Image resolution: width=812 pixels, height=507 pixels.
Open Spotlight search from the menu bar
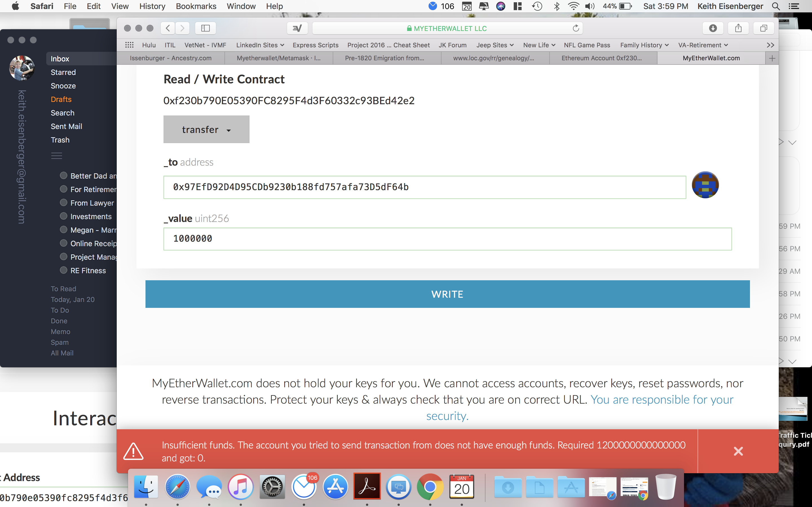pos(776,6)
